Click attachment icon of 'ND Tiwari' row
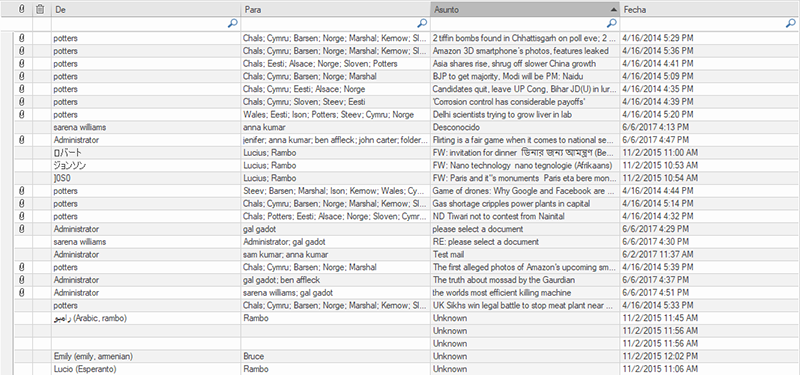800x375 pixels. (x=21, y=216)
